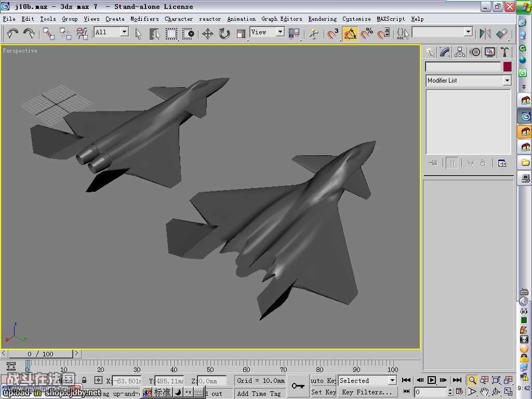
Task: Toggle Set Key animation mode
Action: (x=323, y=392)
